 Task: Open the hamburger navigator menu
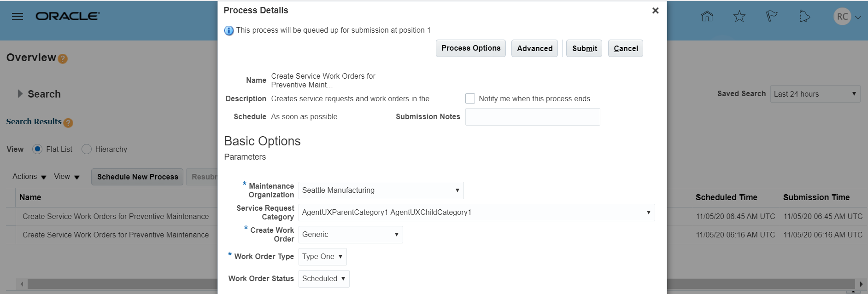point(18,17)
